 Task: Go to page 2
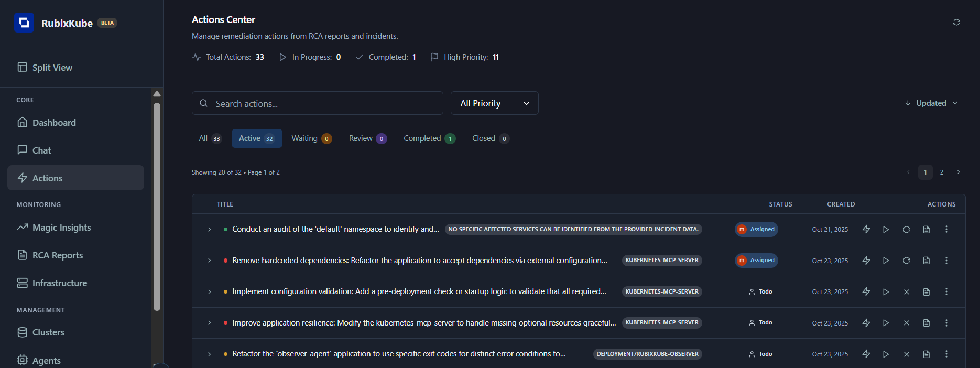click(942, 172)
